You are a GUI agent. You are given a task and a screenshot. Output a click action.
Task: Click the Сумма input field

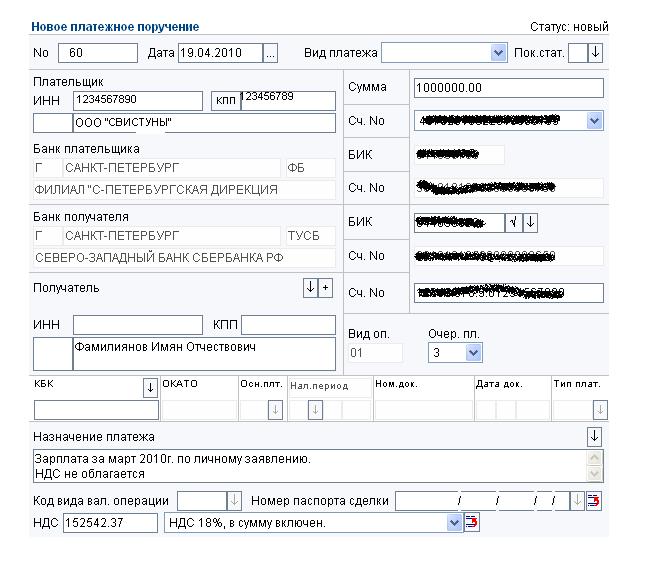[x=508, y=88]
